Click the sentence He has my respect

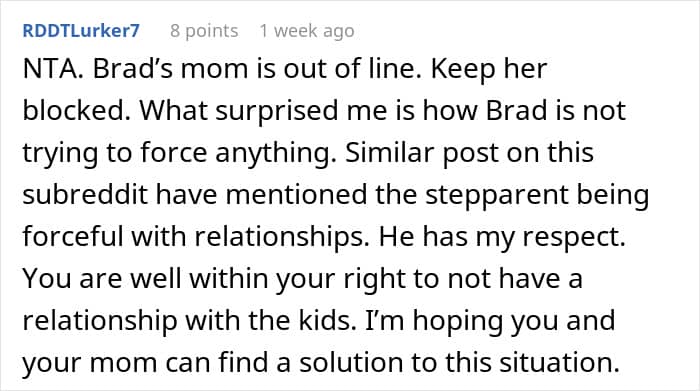click(x=502, y=237)
